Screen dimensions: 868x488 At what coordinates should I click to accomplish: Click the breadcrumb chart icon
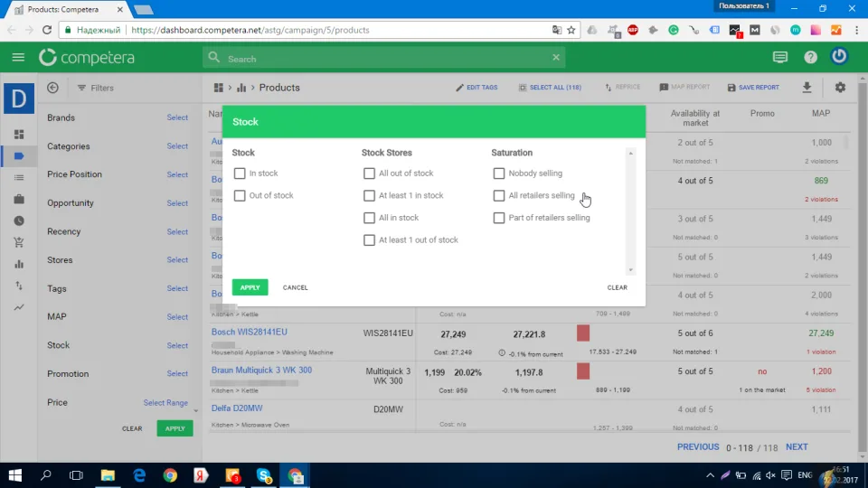click(241, 88)
